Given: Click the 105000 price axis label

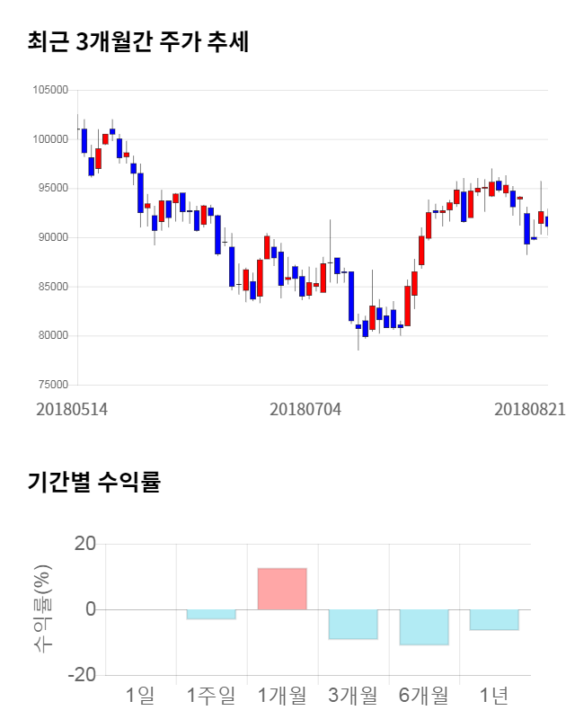Looking at the screenshot, I should (50, 90).
